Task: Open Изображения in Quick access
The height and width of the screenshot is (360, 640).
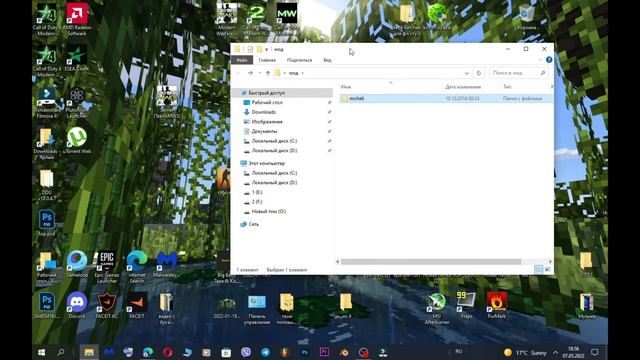Action: point(267,122)
